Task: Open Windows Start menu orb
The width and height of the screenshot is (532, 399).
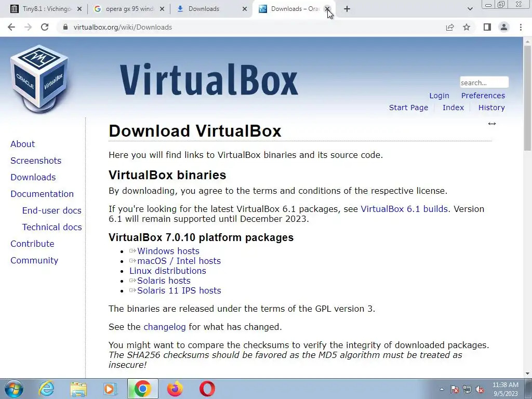Action: (14, 389)
